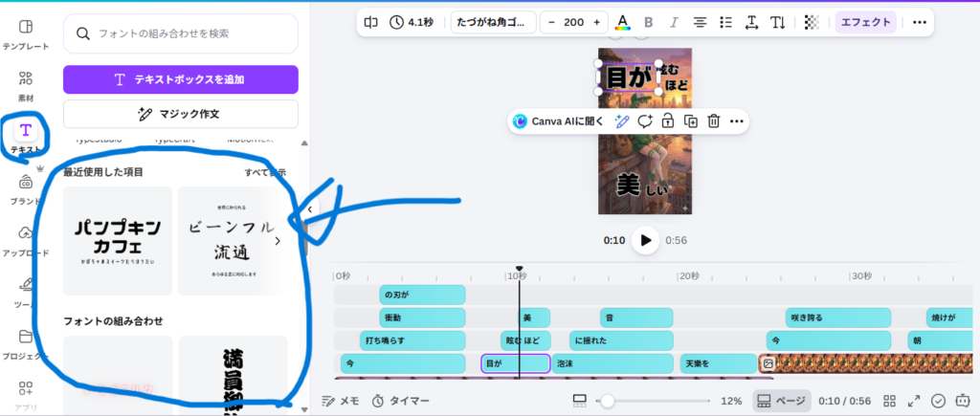Screen dimensions: 980x416
Task: Open the テンプレート sidebar tab
Action: pos(26,33)
